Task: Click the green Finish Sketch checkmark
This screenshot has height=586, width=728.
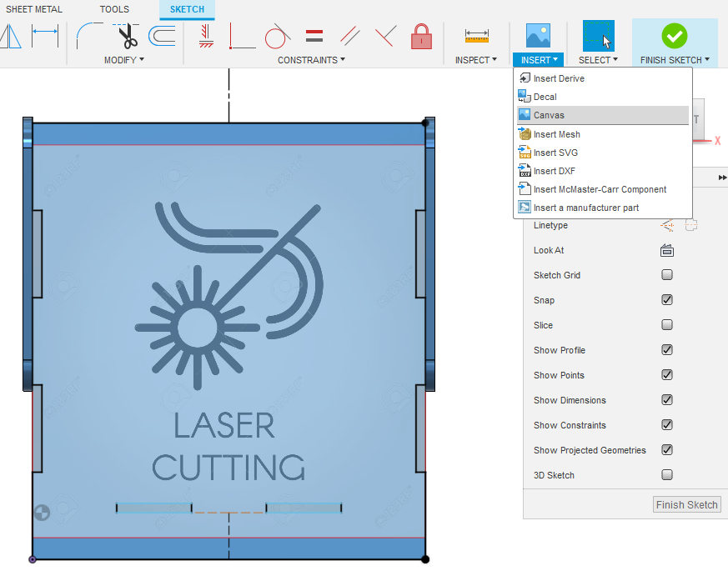Action: click(675, 36)
